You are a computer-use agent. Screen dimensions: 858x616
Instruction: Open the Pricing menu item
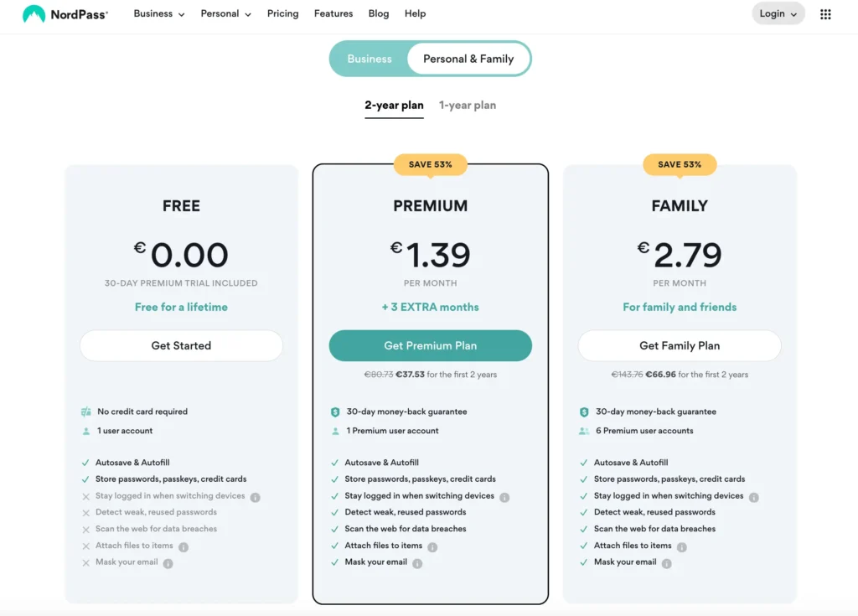(x=282, y=14)
